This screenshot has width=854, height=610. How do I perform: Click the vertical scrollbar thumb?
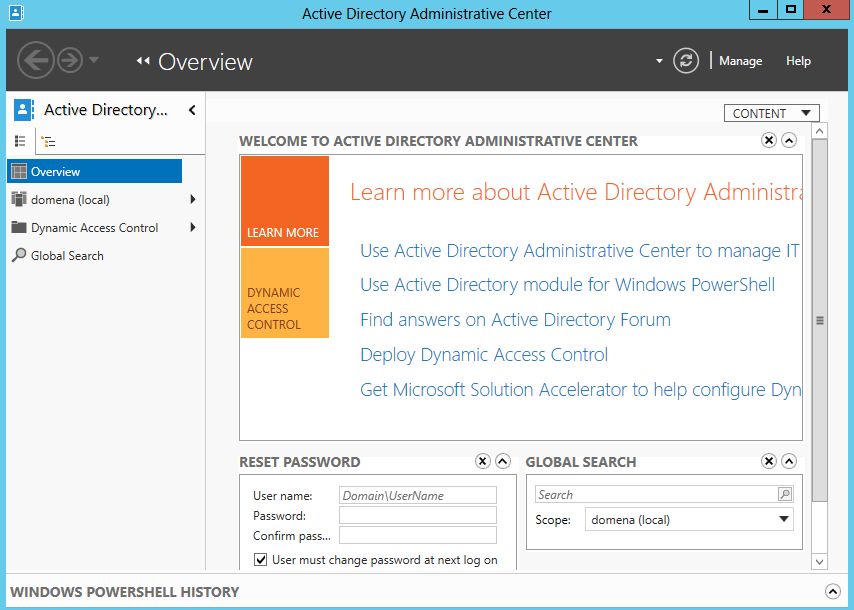pos(819,320)
